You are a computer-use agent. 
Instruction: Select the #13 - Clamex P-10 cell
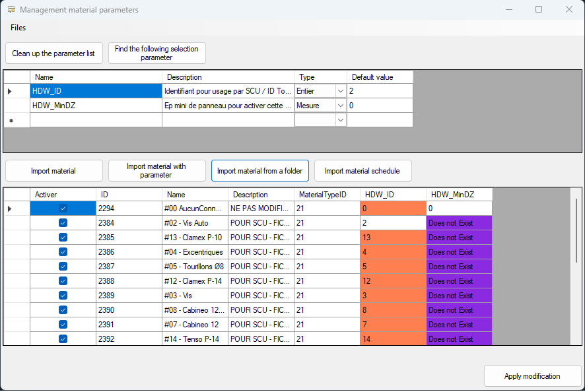pos(195,238)
